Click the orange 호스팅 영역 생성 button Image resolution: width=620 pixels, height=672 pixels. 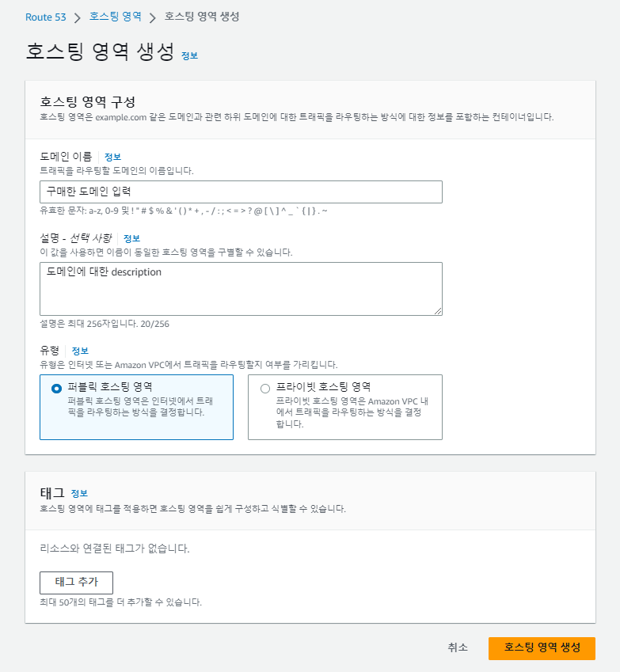tap(542, 648)
